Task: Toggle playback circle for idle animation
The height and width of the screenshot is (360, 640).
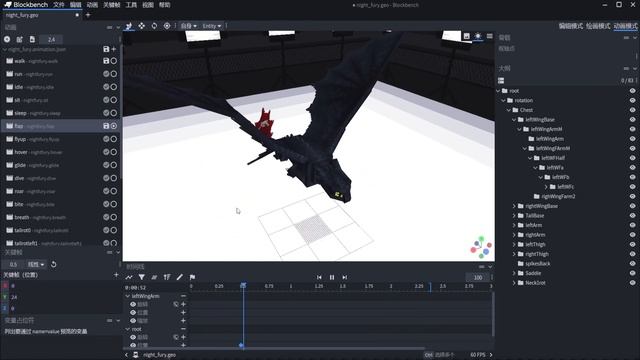Action: pos(114,87)
